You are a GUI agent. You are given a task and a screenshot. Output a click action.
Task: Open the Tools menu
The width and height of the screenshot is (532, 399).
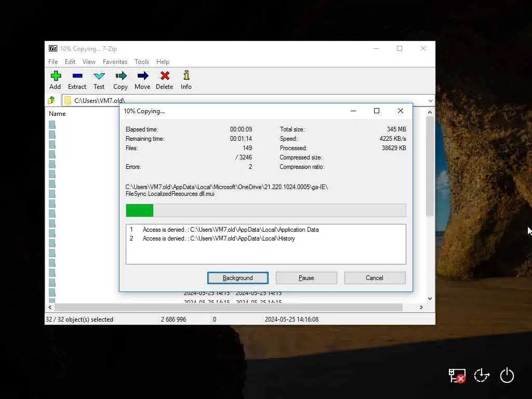[x=142, y=62]
